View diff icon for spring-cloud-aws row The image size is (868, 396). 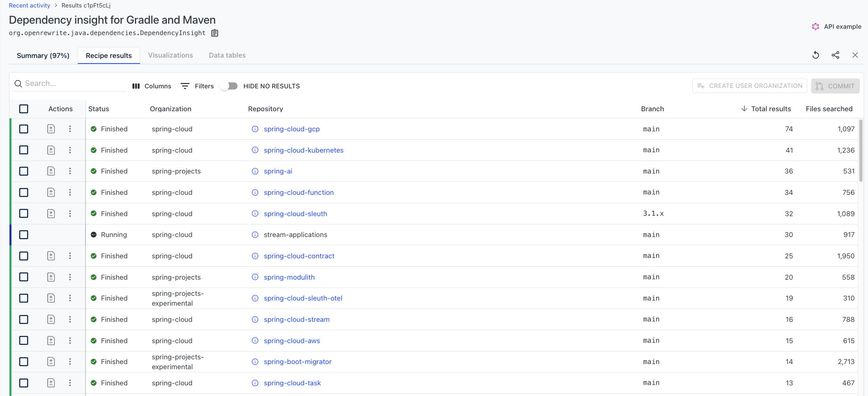(x=51, y=341)
